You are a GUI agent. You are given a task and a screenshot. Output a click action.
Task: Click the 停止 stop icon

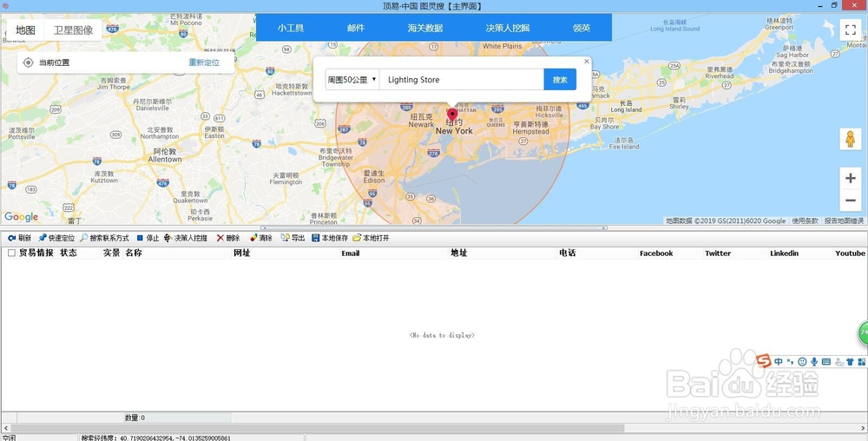pyautogui.click(x=140, y=238)
